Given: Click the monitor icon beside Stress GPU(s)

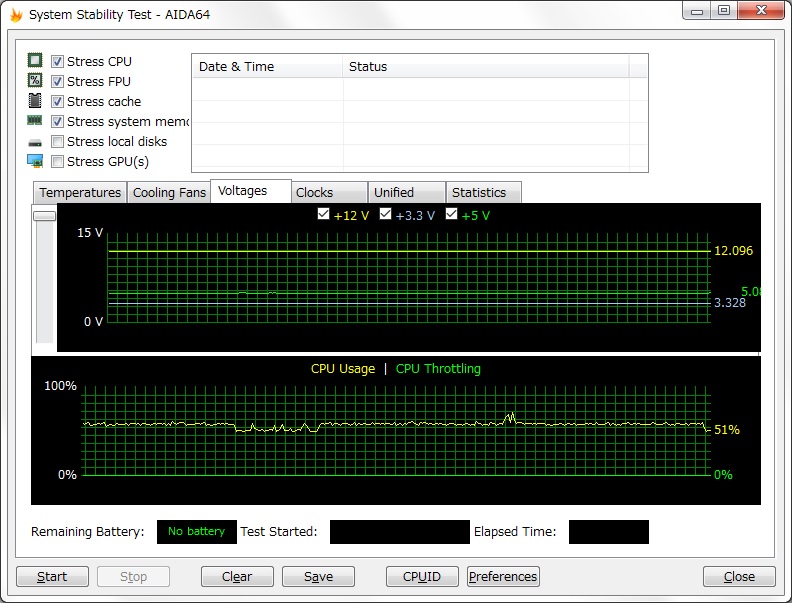Looking at the screenshot, I should tap(35, 161).
